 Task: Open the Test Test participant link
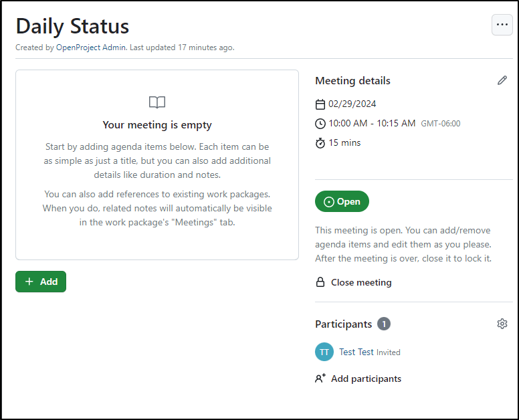coord(356,352)
